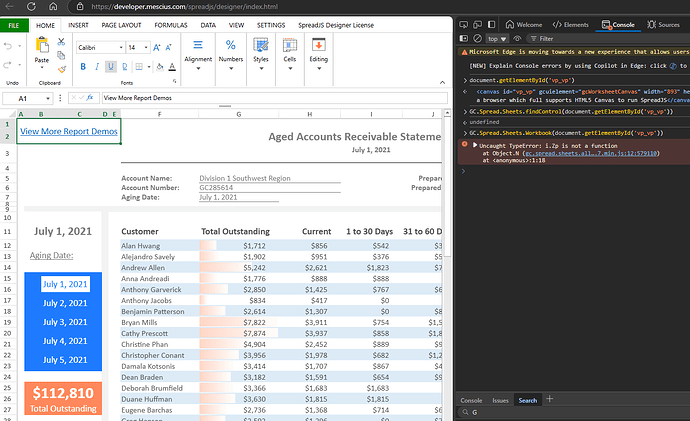
Task: Open the borders dropdown arrow
Action: point(149,67)
